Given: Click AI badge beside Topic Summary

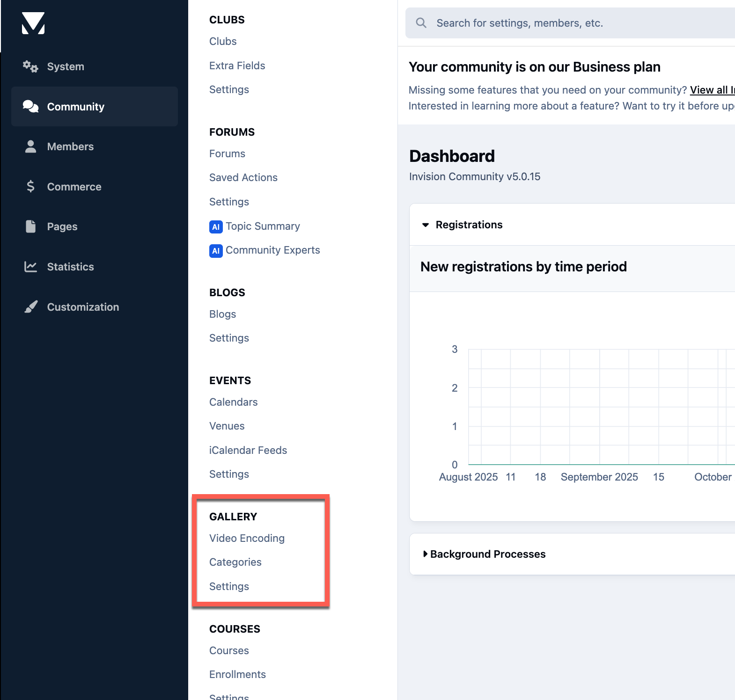Looking at the screenshot, I should click(216, 227).
